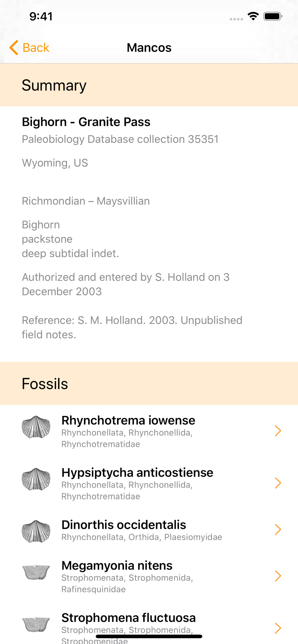Go back using the Back label
Image resolution: width=298 pixels, height=644 pixels.
36,48
